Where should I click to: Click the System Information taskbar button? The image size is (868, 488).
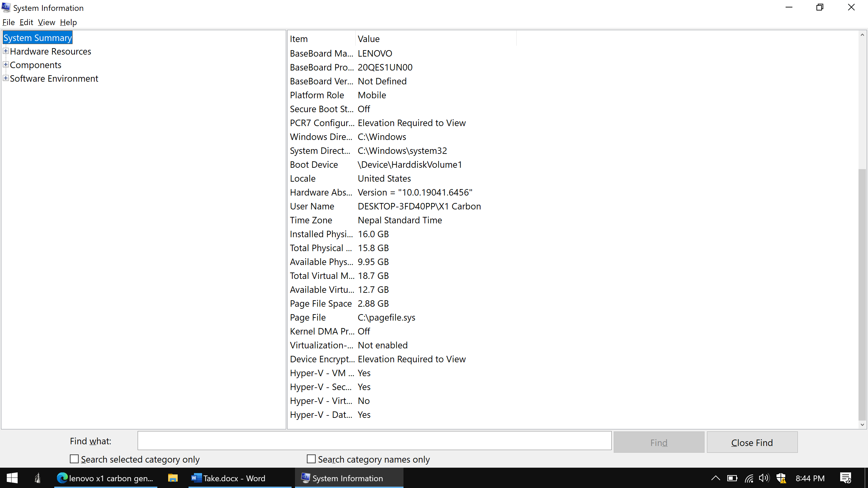tap(349, 478)
